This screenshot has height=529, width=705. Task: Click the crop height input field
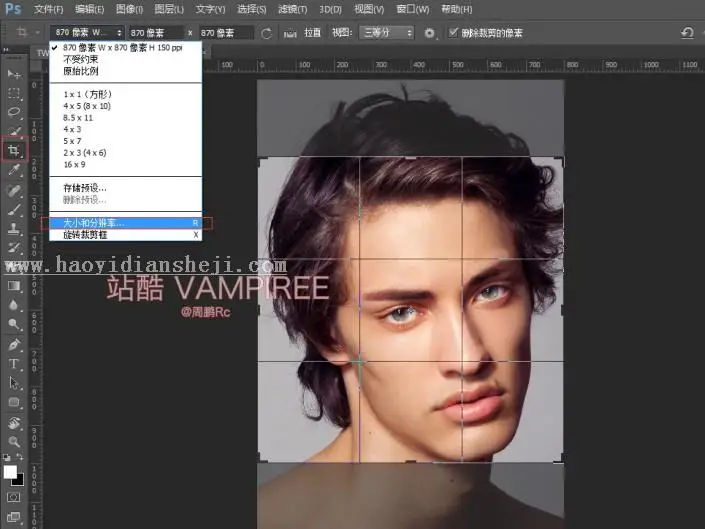226,33
